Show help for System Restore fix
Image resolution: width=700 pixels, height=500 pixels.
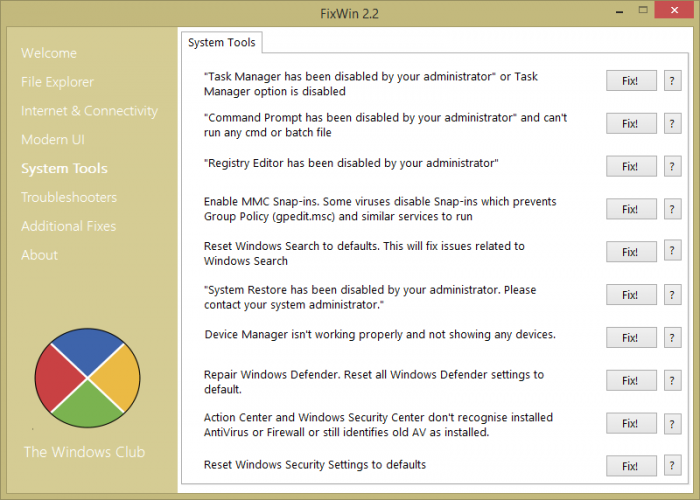[x=672, y=295]
